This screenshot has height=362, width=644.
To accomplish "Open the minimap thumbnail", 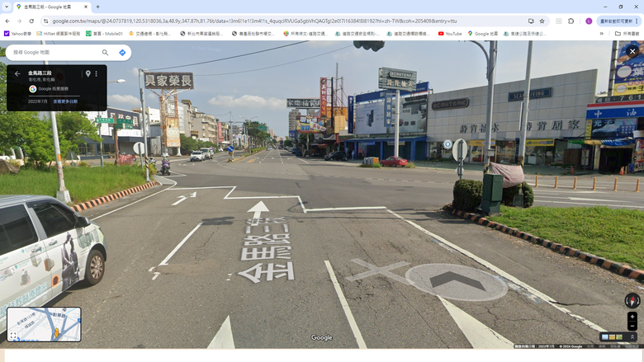I will coord(44,324).
